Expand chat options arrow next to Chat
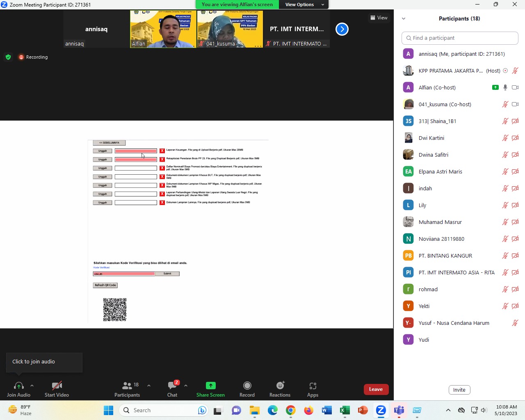This screenshot has width=525, height=420. pos(186,386)
